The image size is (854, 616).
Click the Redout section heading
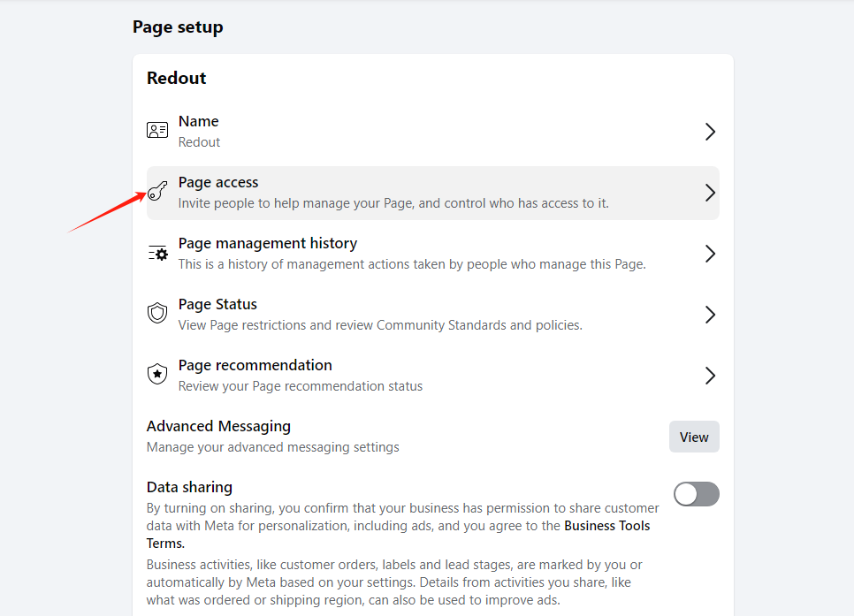pos(177,78)
